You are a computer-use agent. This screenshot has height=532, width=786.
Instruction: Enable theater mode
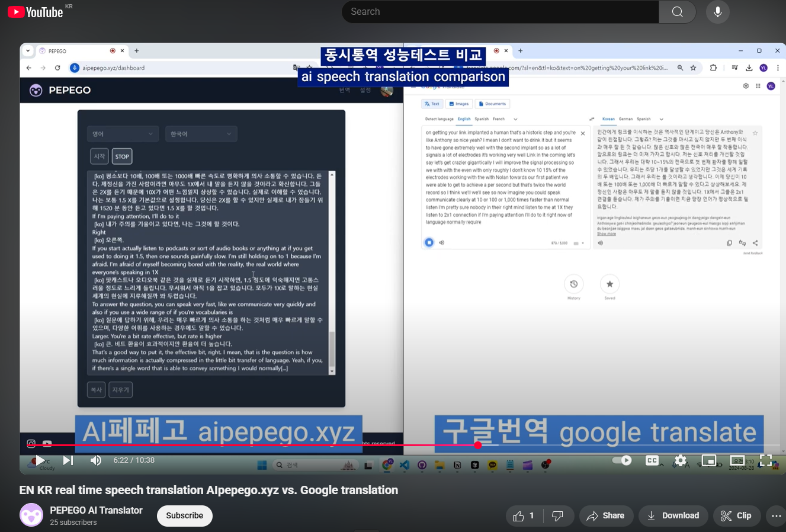coord(737,460)
